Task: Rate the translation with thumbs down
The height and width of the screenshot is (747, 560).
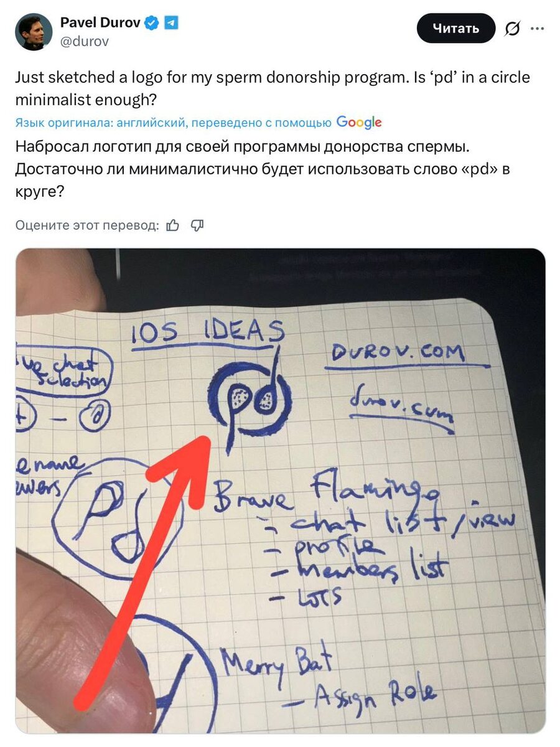Action: click(197, 225)
